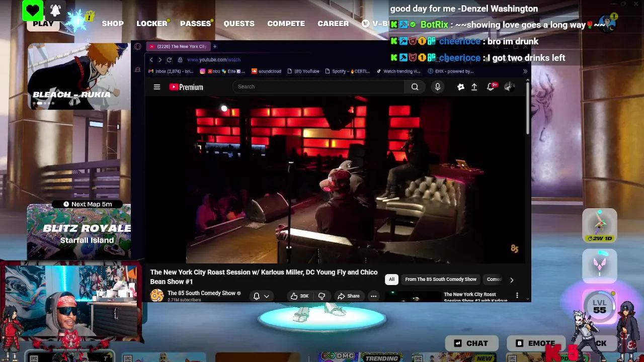This screenshot has width=644, height=362.
Task: Select the All filter chip
Action: 391,279
